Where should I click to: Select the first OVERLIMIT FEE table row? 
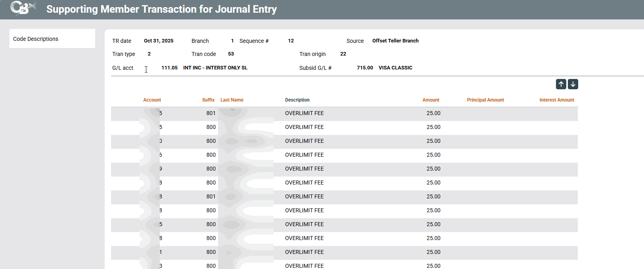point(304,113)
